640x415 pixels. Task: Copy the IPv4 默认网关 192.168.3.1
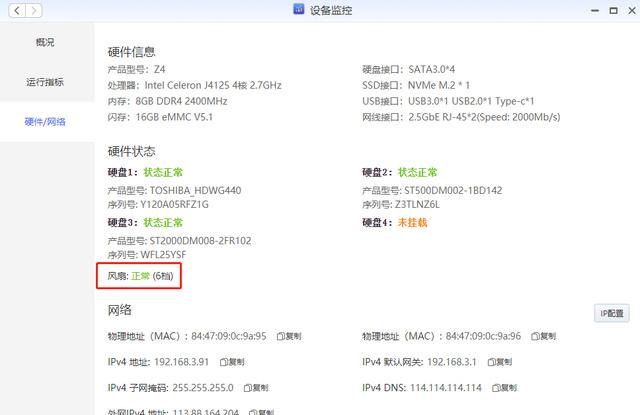coord(500,362)
